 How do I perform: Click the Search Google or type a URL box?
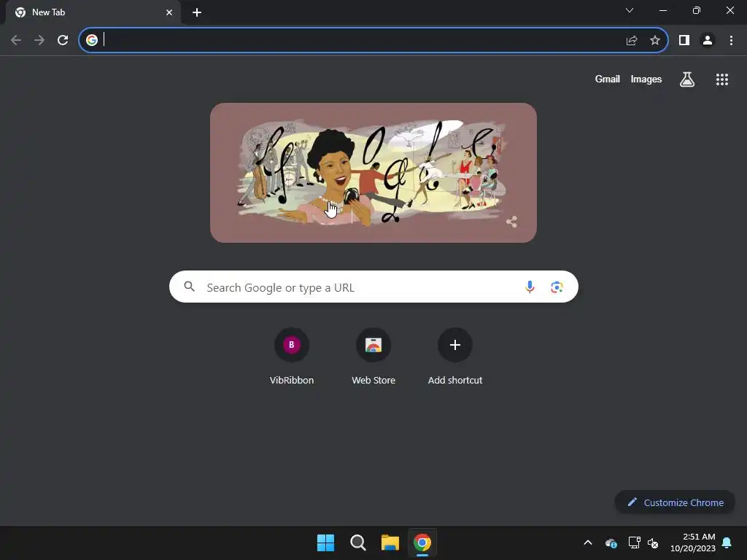pos(373,287)
